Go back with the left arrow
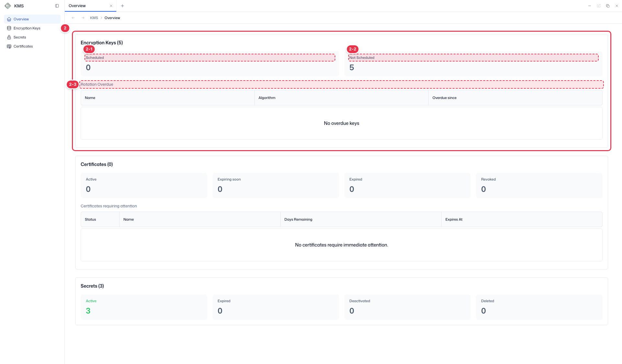Image resolution: width=622 pixels, height=364 pixels. point(73,18)
